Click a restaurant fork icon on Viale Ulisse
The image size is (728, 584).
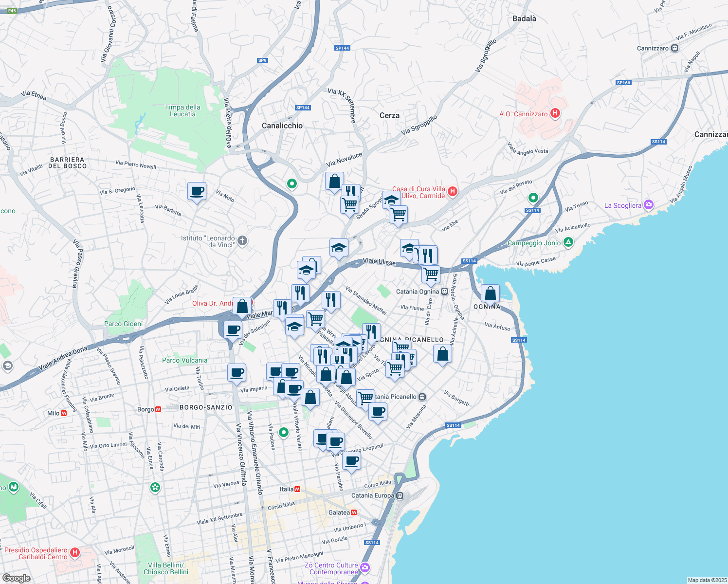click(428, 254)
